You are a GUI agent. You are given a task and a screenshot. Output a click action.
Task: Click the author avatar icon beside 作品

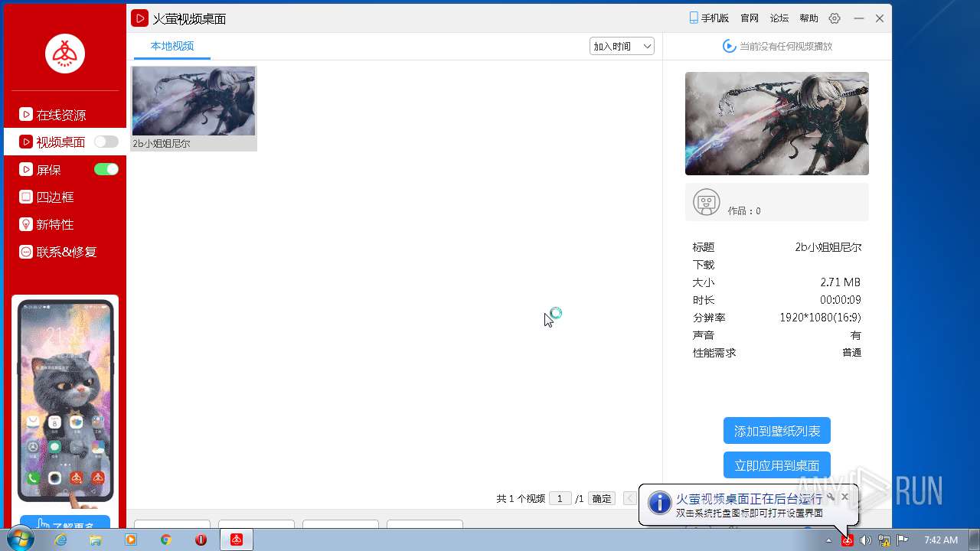707,202
